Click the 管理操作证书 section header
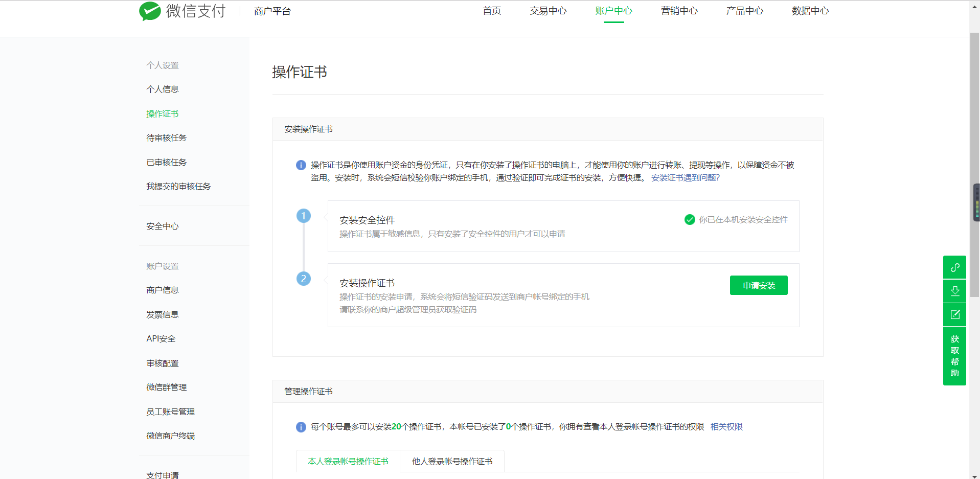 click(x=308, y=392)
